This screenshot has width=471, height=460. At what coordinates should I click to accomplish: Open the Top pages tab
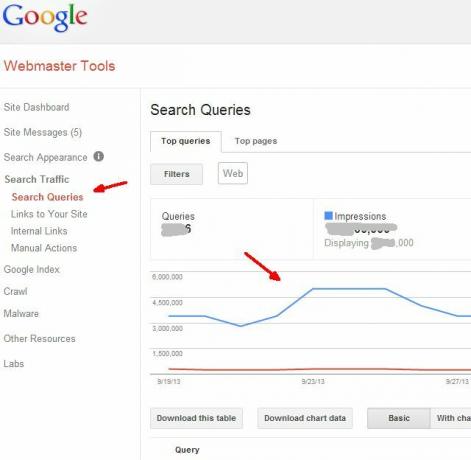(256, 141)
